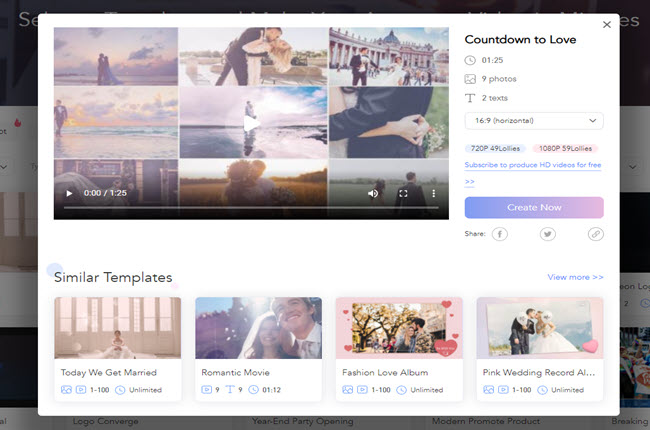Close the template preview dialog
Image resolution: width=650 pixels, height=430 pixels.
(606, 25)
